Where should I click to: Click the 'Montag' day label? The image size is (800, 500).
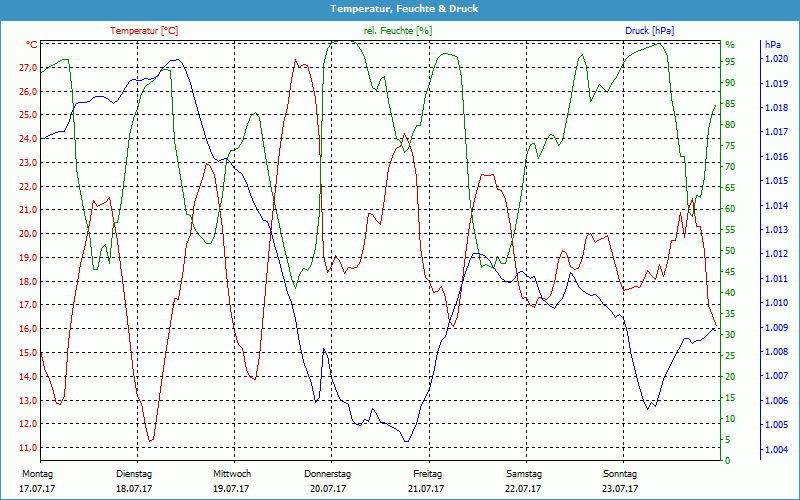[37, 473]
